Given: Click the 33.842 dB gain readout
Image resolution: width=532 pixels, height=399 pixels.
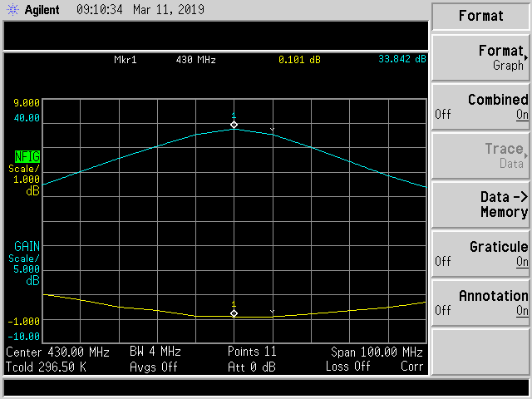Looking at the screenshot, I should point(402,59).
